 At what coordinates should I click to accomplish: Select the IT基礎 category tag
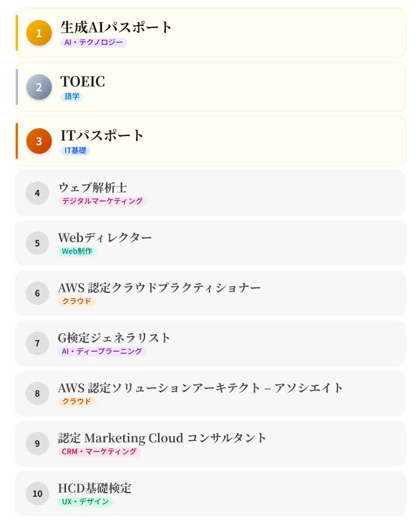[x=75, y=151]
